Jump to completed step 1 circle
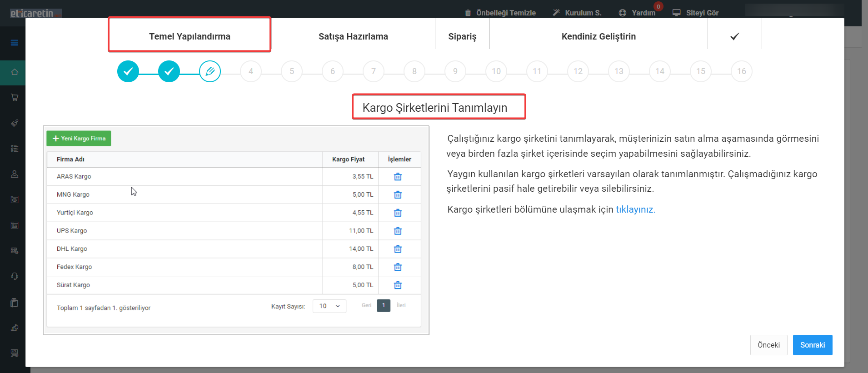Screen dimensions: 868x373 coord(128,71)
